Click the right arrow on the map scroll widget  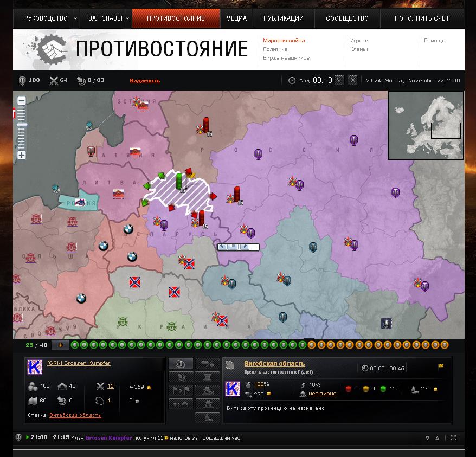[x=245, y=247]
